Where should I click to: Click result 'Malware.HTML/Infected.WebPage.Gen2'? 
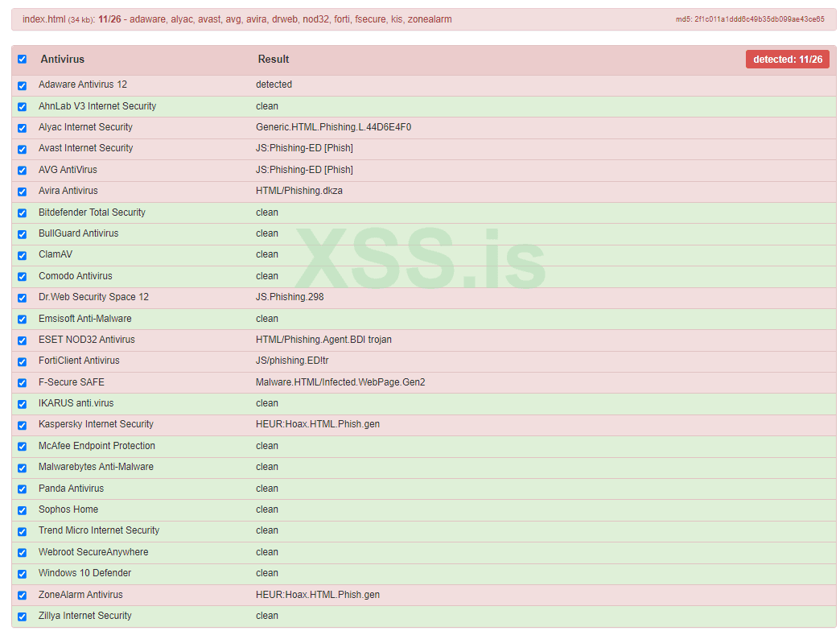[x=340, y=382]
